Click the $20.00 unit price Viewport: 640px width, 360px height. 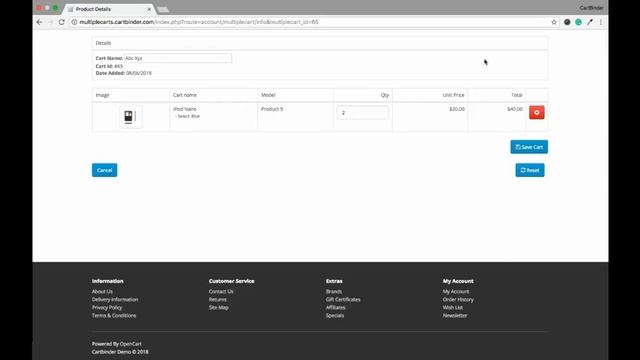point(457,109)
